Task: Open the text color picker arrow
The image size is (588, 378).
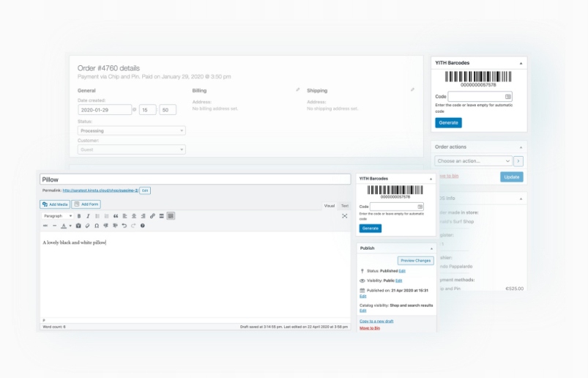Action: 70,226
